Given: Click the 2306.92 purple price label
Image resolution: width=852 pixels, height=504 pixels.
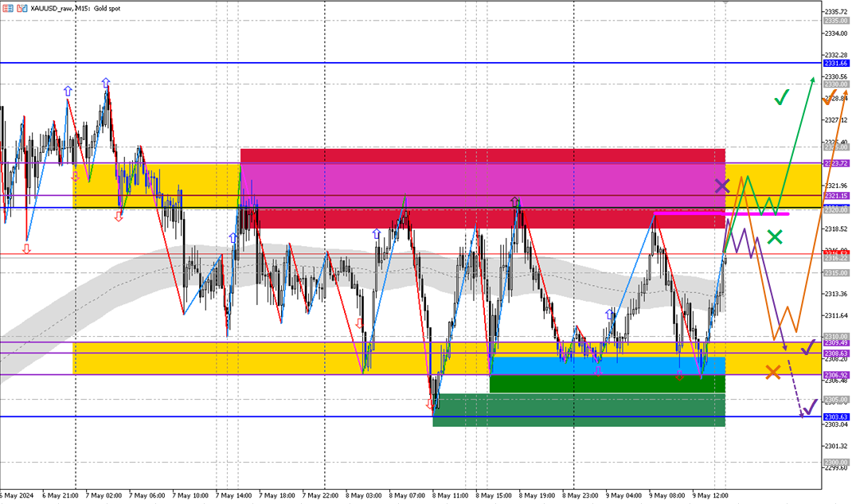Looking at the screenshot, I should pyautogui.click(x=836, y=375).
